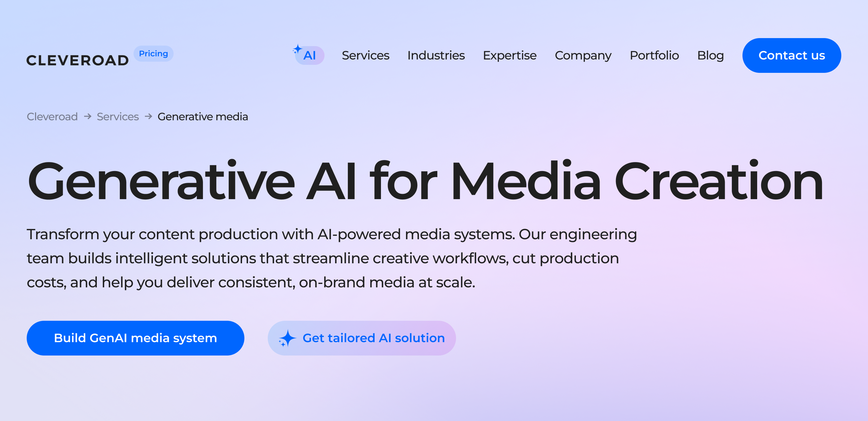
Task: Click Build GenAI media system button
Action: click(x=136, y=338)
